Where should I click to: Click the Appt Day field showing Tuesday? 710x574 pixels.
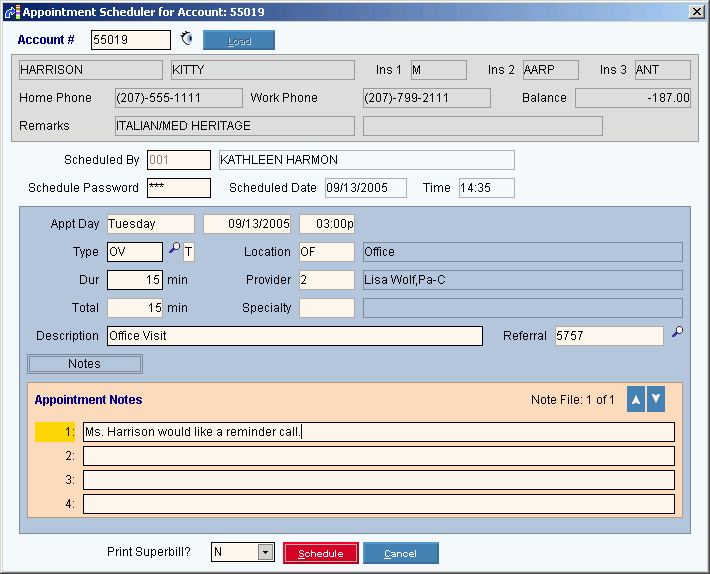pyautogui.click(x=151, y=224)
